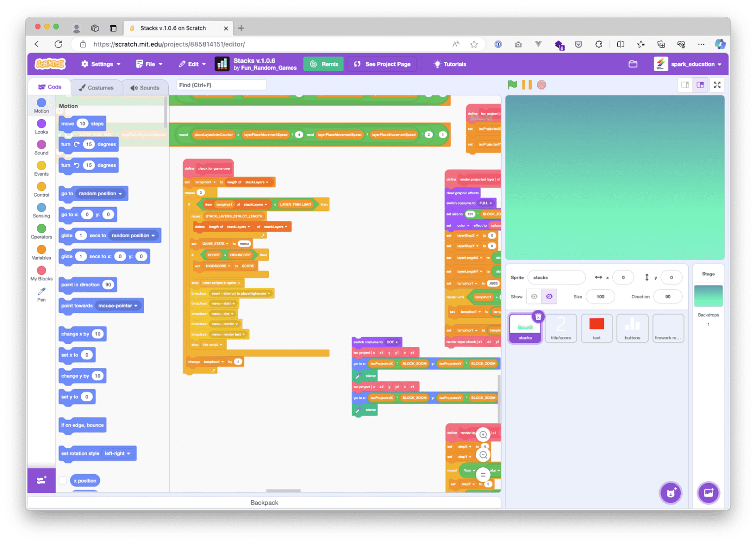The height and width of the screenshot is (544, 756).
Task: Click the Remix button
Action: click(323, 64)
